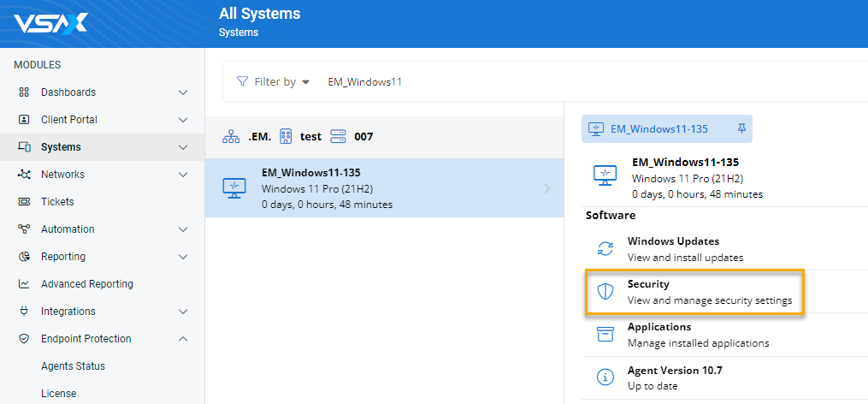Collapse the Endpoint Protection section chevron

coord(183,339)
